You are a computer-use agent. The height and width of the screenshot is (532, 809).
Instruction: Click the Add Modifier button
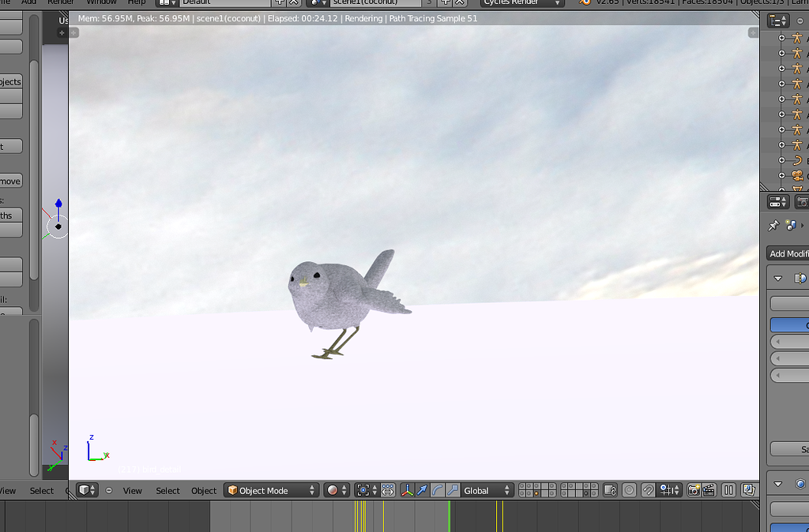(788, 253)
